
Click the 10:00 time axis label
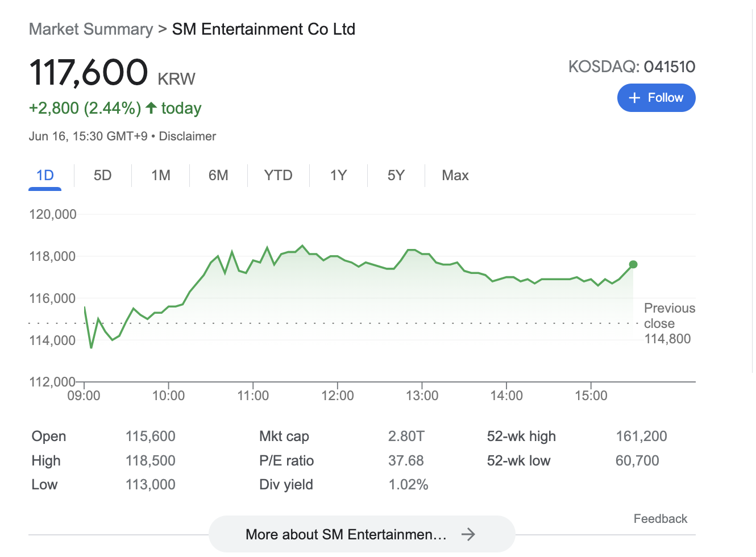click(x=168, y=396)
